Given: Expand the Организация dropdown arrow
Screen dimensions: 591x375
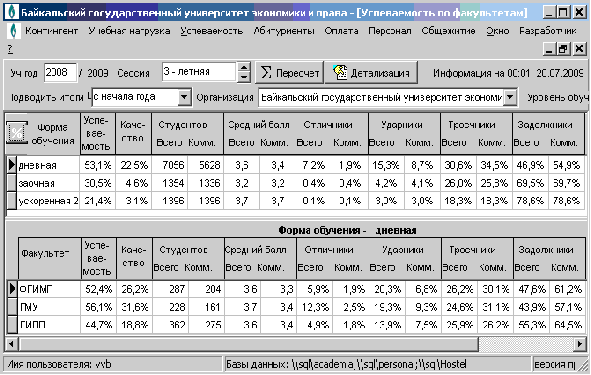Looking at the screenshot, I should [510, 97].
